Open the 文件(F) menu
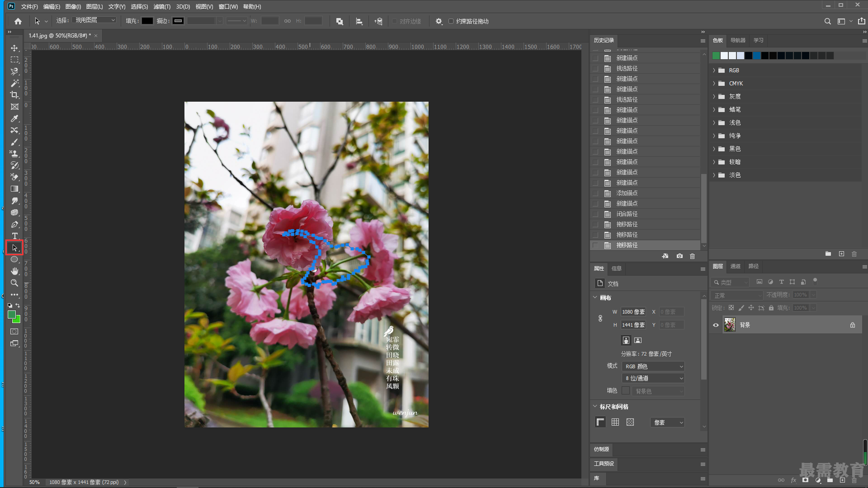 tap(29, 7)
